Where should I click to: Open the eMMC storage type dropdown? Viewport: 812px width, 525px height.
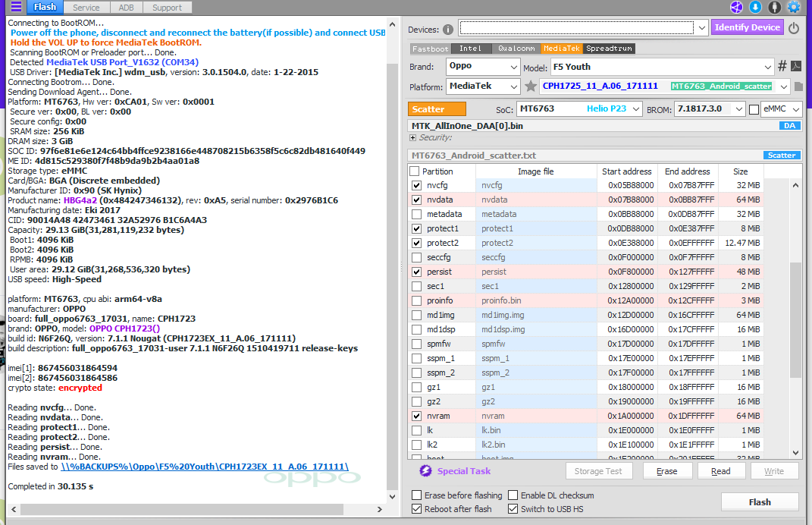tap(782, 108)
